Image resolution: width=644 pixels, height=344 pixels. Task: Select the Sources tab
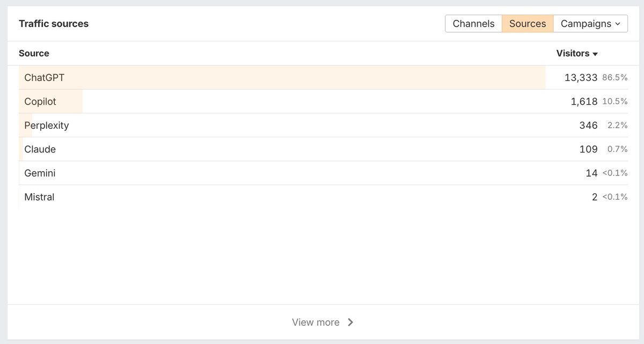(528, 24)
